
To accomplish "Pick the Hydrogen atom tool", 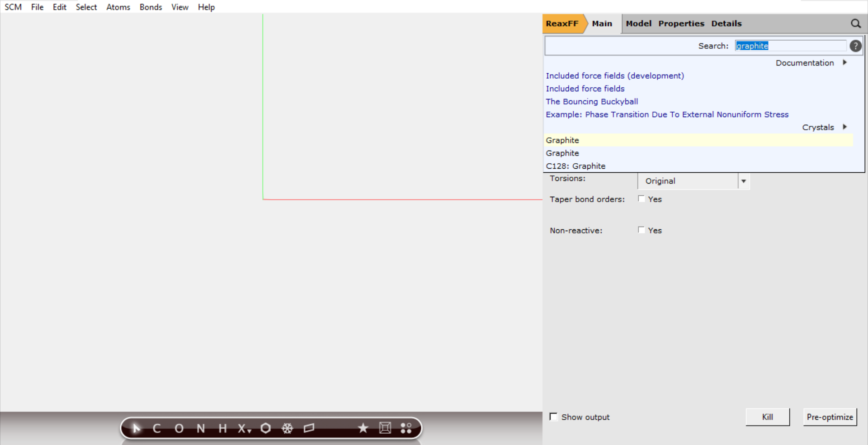I will (222, 429).
